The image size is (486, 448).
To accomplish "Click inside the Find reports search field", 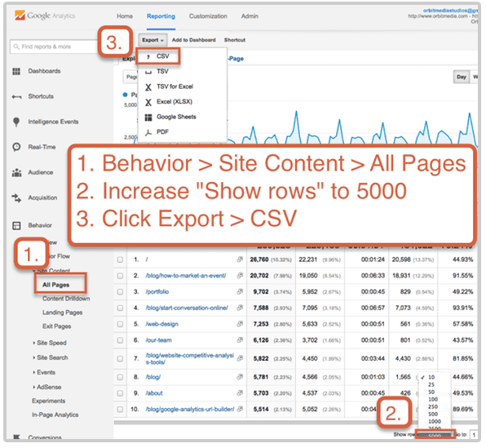I will coord(55,47).
